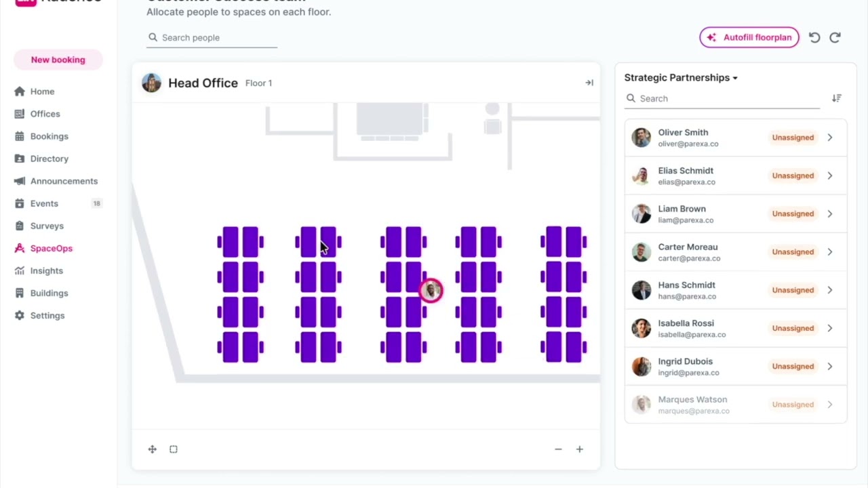Open Events in the sidebar
Image resolution: width=868 pixels, height=488 pixels.
(44, 203)
